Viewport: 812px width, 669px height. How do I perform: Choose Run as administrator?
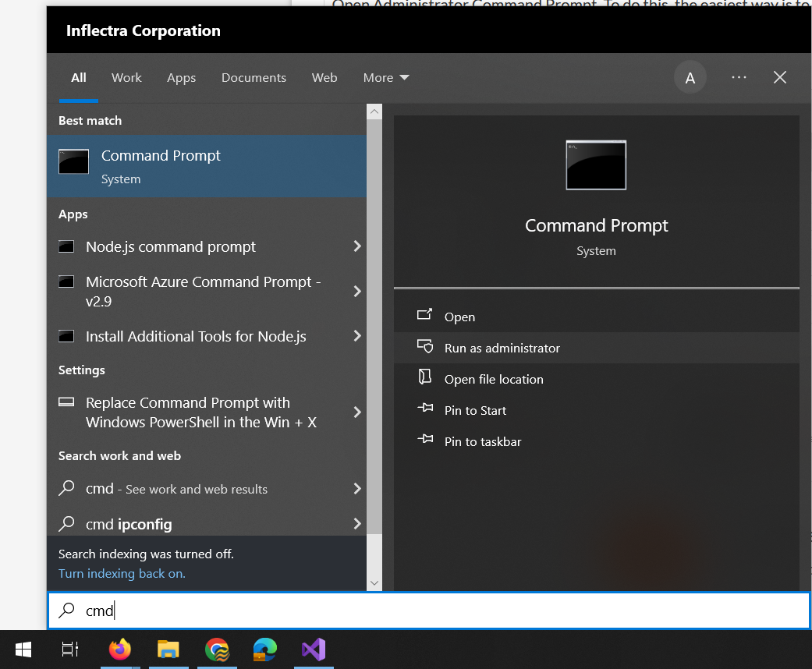point(596,348)
